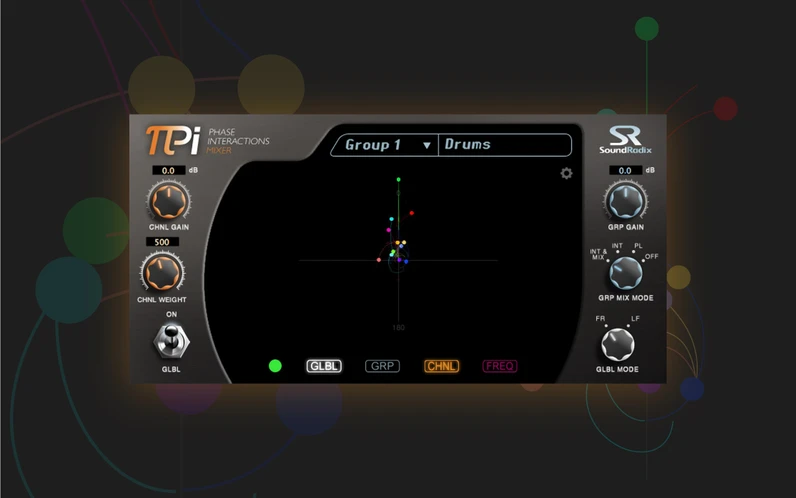This screenshot has height=498, width=796.
Task: Switch to the GLBL view tab
Action: 323,366
